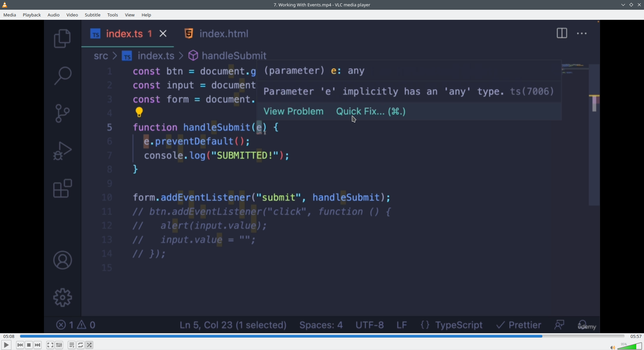Click the VS Code Explorer icon in video
The image size is (644, 350).
pyautogui.click(x=62, y=38)
